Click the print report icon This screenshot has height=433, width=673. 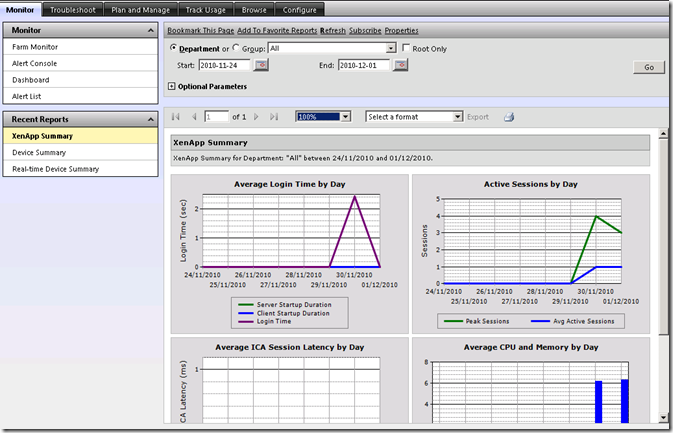pyautogui.click(x=508, y=117)
